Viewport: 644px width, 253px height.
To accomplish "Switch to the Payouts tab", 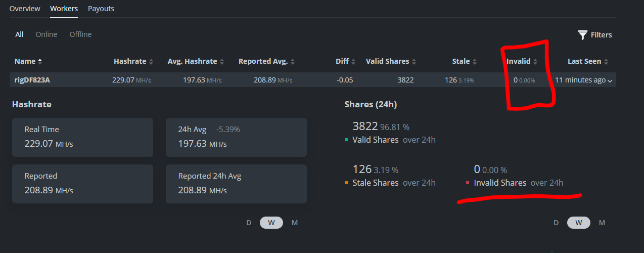I will pyautogui.click(x=101, y=9).
